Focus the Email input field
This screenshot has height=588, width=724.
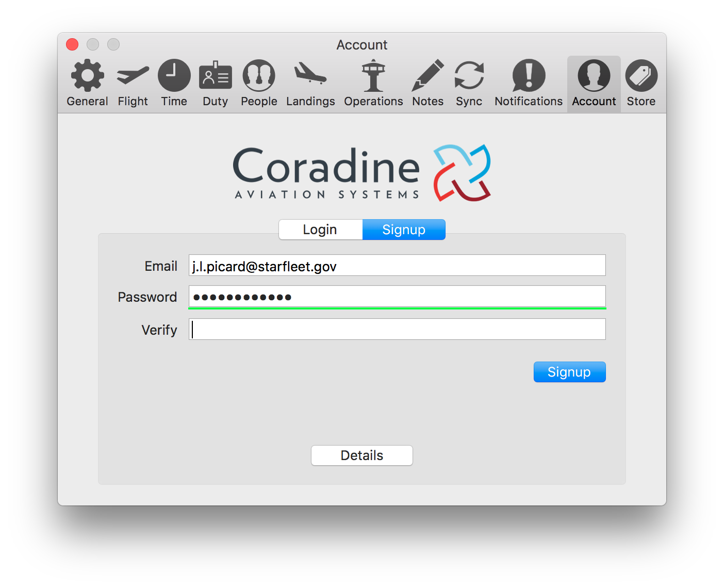397,265
